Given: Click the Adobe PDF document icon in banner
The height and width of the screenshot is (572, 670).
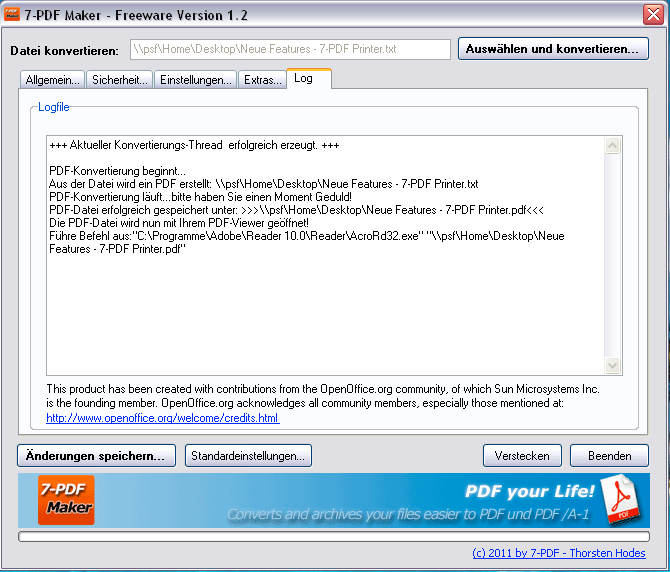Looking at the screenshot, I should (x=621, y=500).
